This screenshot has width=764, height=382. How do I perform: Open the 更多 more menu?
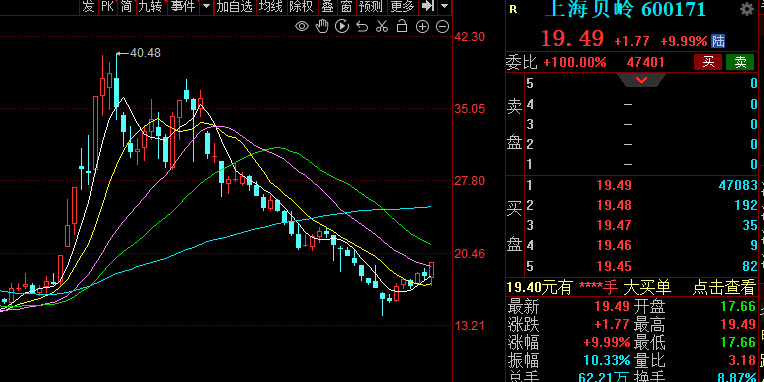coord(402,6)
